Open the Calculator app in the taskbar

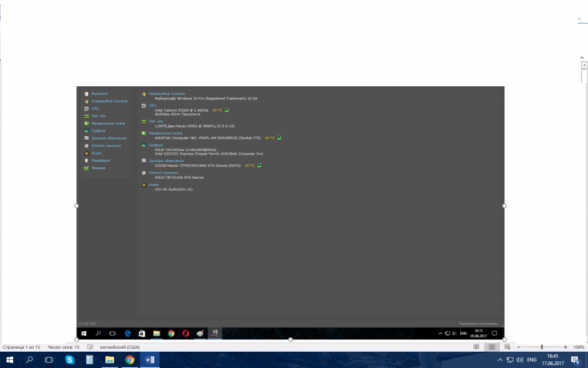coord(90,360)
